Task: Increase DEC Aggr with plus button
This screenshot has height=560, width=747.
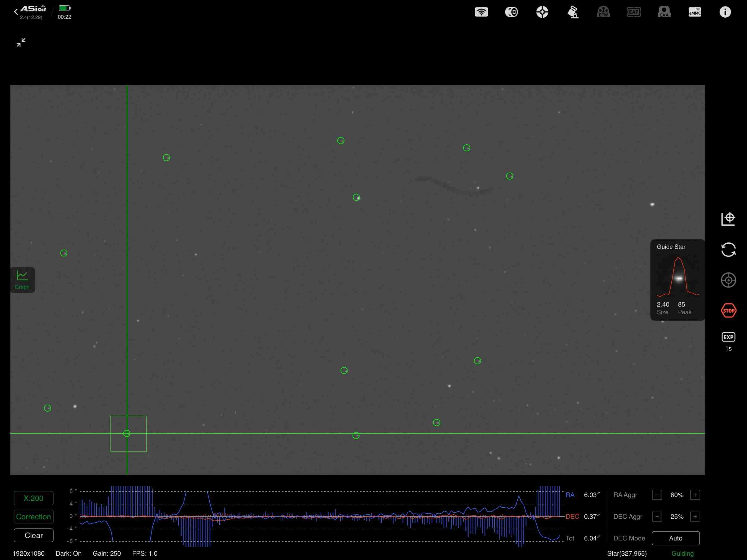Action: click(x=695, y=517)
